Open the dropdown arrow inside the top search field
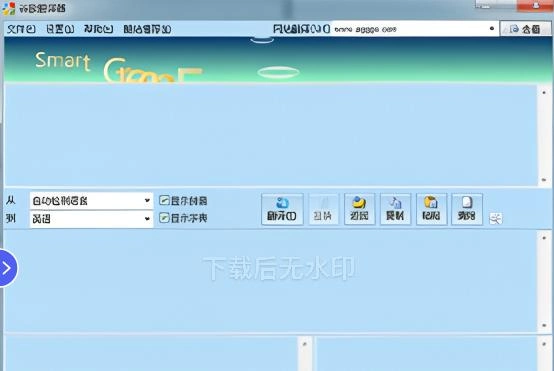 [x=491, y=29]
